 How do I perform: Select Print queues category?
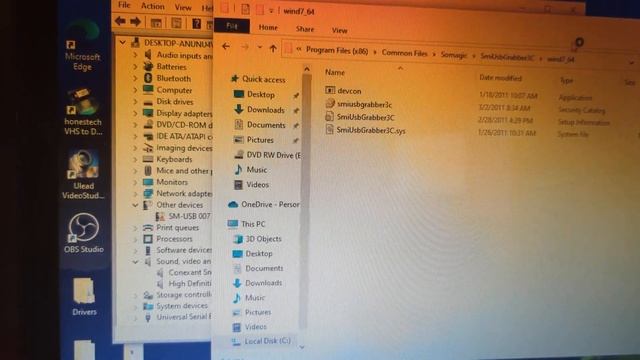coord(171,227)
